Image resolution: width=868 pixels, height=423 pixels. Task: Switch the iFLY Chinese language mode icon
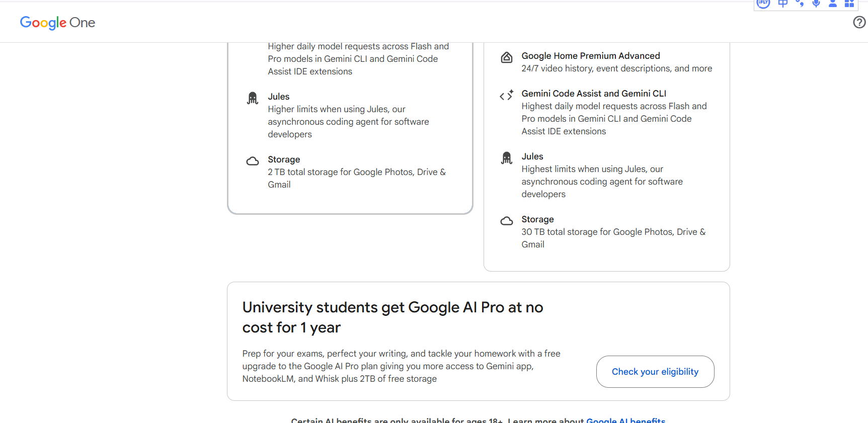click(x=782, y=4)
